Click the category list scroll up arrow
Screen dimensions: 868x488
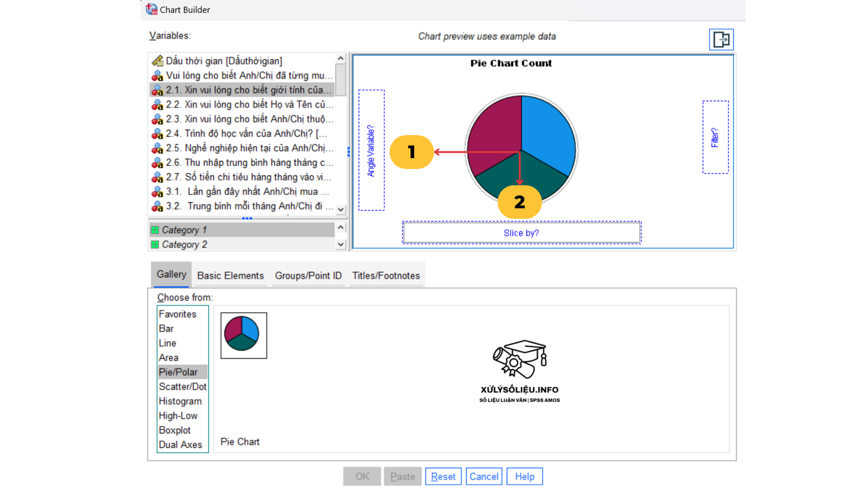[341, 227]
